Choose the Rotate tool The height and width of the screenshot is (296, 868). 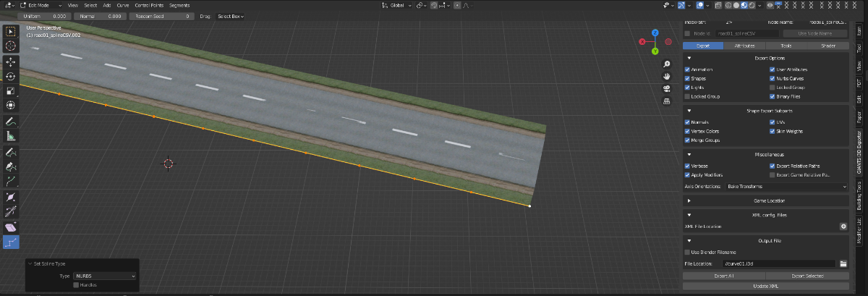click(x=11, y=76)
